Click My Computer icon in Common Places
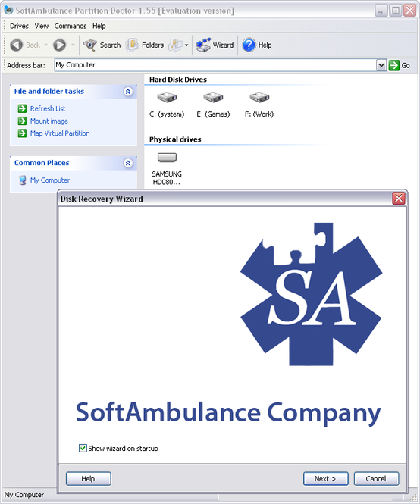The width and height of the screenshot is (420, 504). [x=22, y=180]
